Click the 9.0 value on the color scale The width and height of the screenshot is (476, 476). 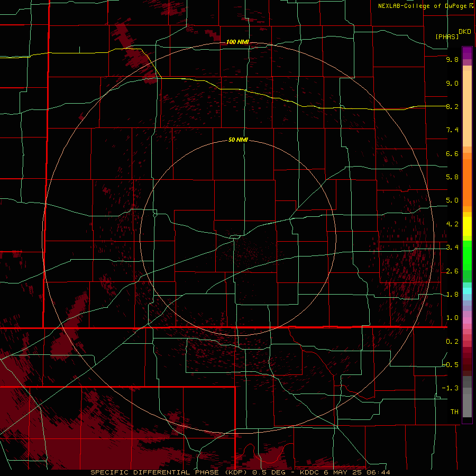click(452, 84)
